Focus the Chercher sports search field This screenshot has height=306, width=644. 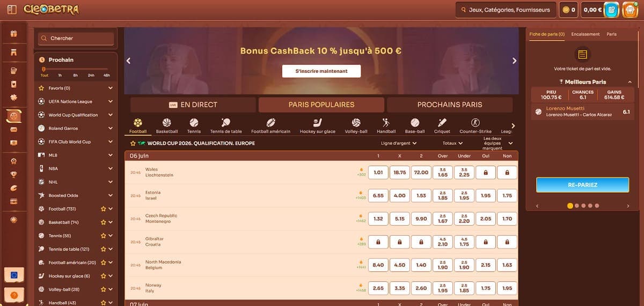76,39
